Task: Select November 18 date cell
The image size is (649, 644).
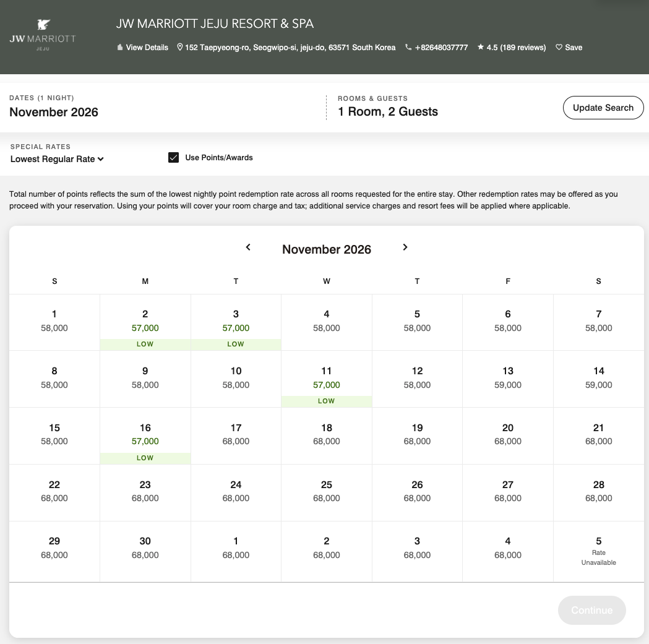Action: (327, 436)
